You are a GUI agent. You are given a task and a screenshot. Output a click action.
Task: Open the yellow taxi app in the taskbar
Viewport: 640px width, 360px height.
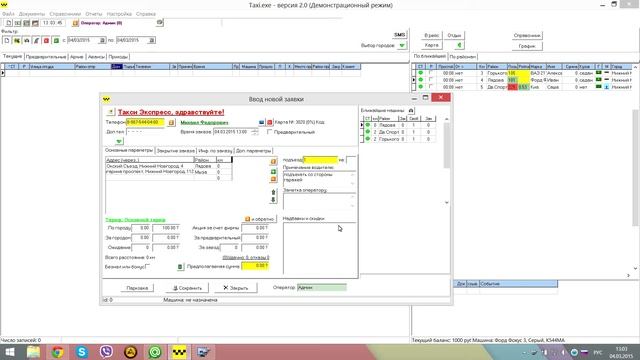(179, 352)
